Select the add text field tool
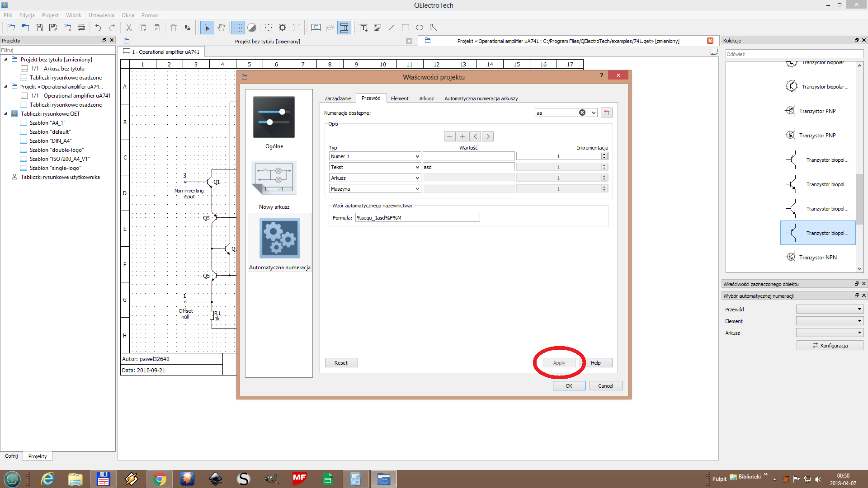 tap(363, 28)
